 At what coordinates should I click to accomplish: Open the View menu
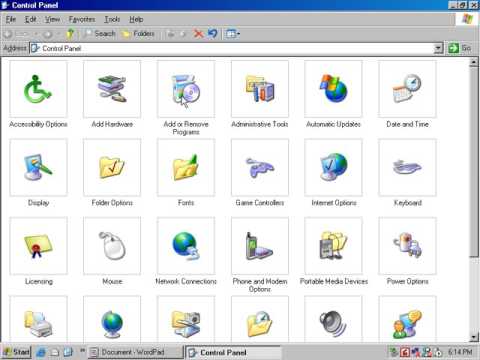coord(53,19)
